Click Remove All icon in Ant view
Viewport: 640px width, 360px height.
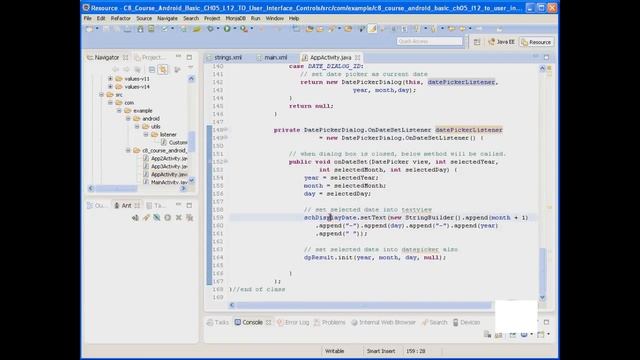click(x=189, y=218)
